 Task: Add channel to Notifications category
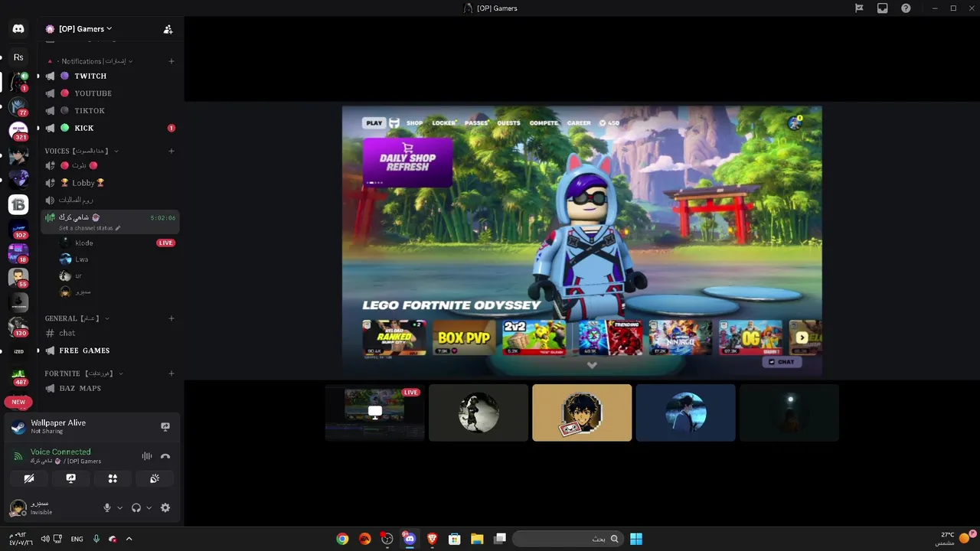click(x=171, y=61)
